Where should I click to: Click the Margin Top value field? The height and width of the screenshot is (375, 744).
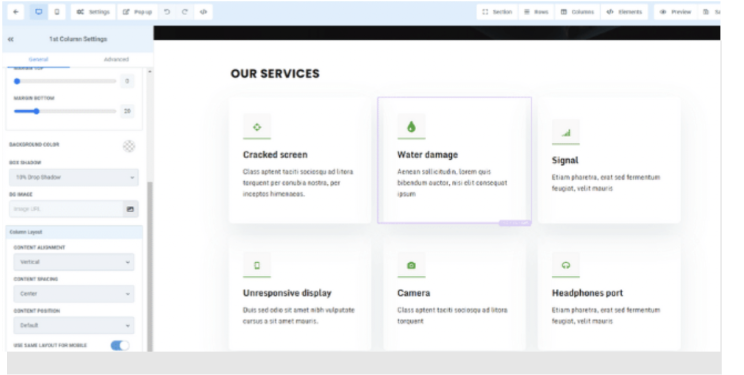click(x=127, y=81)
